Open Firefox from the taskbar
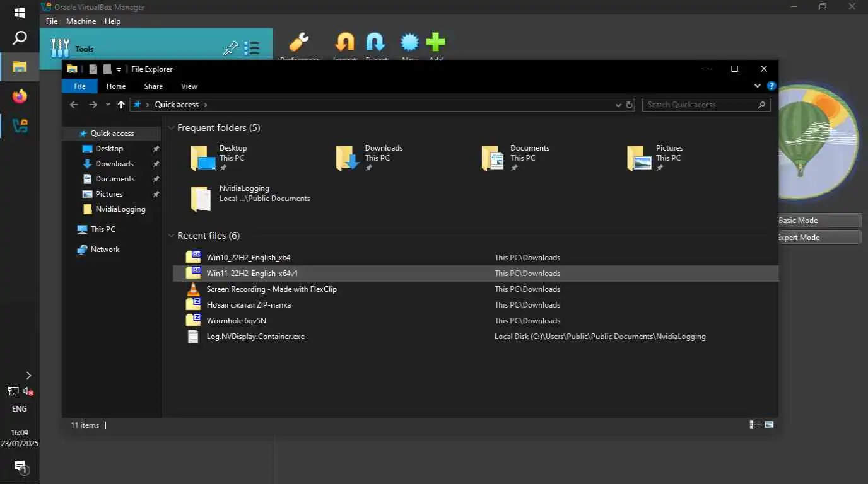Screen dimensions: 868x484 pyautogui.click(x=20, y=96)
